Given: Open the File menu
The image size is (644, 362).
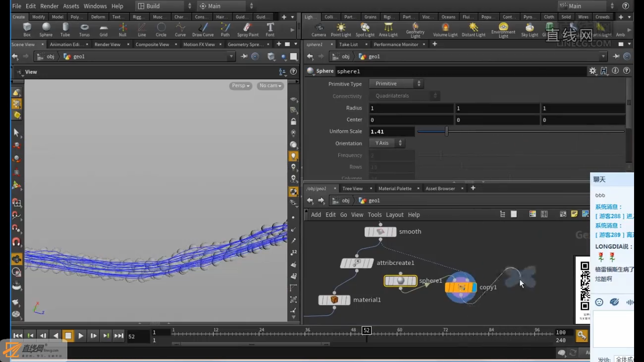Looking at the screenshot, I should coord(16,6).
